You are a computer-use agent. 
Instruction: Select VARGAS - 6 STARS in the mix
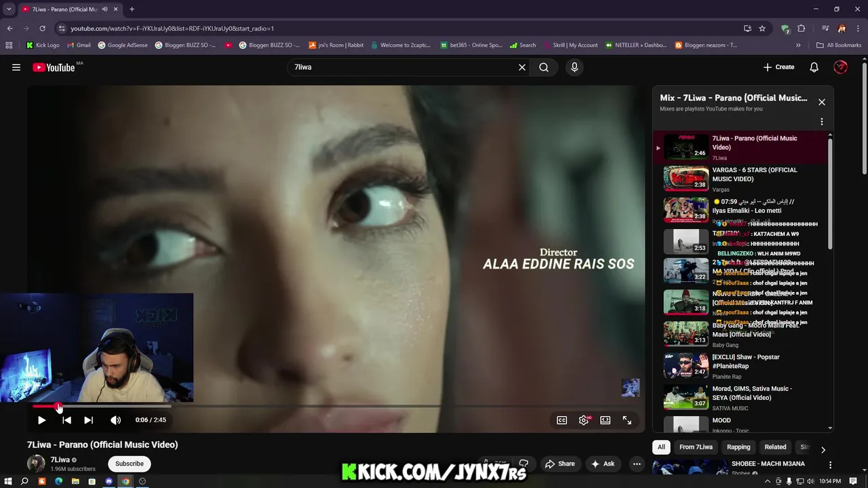point(743,179)
